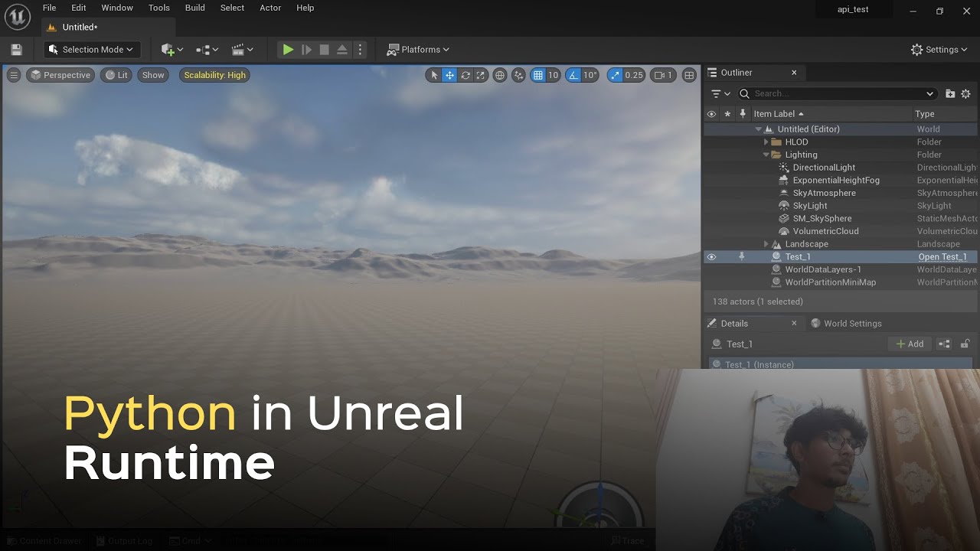This screenshot has width=980, height=551.
Task: Collapse the Untitled (Editor) world tree
Action: pos(759,129)
